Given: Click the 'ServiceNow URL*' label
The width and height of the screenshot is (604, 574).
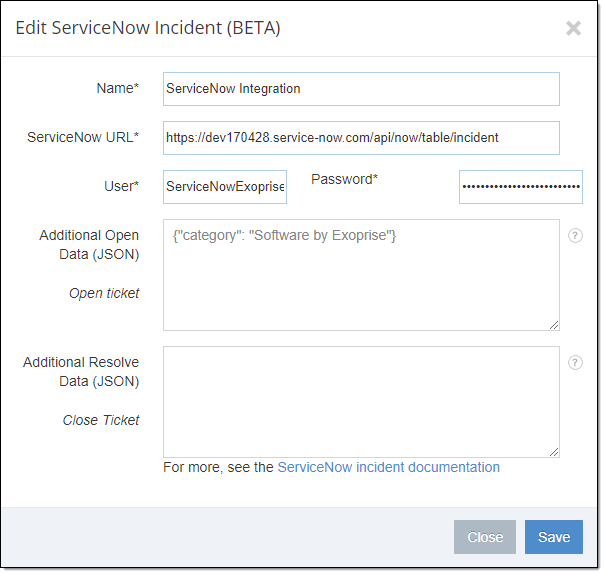Looking at the screenshot, I should pos(83,137).
